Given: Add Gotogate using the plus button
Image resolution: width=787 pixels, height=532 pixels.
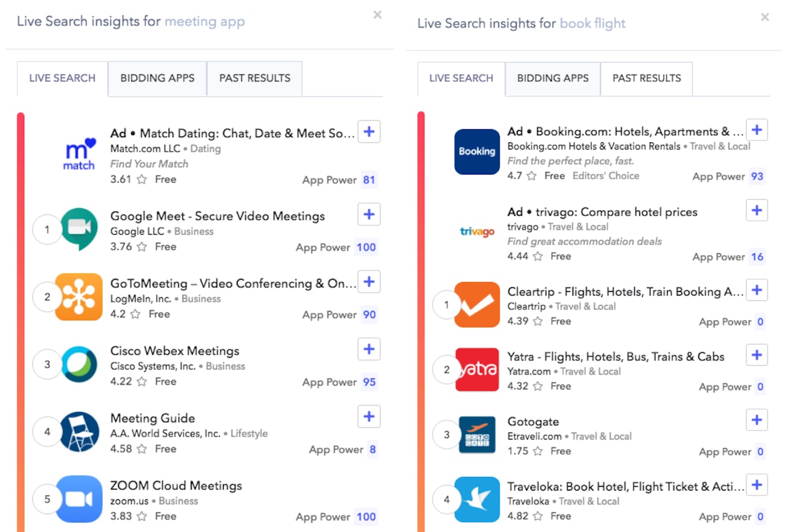Looking at the screenshot, I should point(757,420).
